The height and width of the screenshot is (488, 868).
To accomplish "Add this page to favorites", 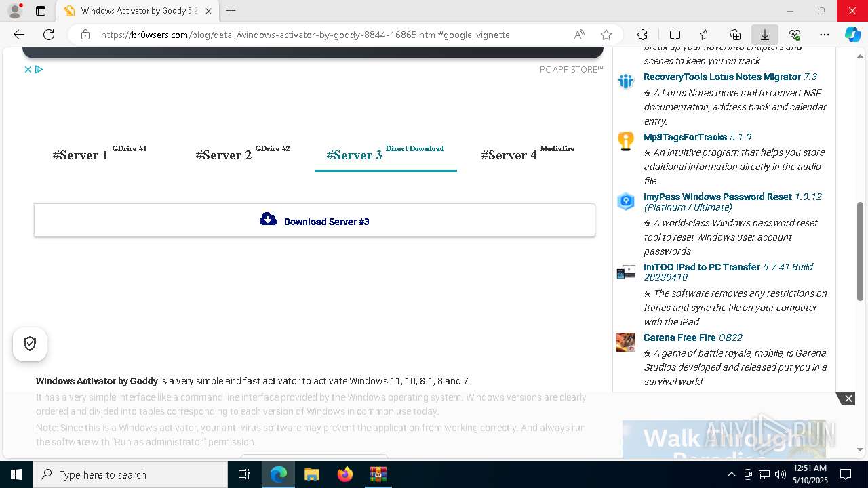I will coord(606,35).
